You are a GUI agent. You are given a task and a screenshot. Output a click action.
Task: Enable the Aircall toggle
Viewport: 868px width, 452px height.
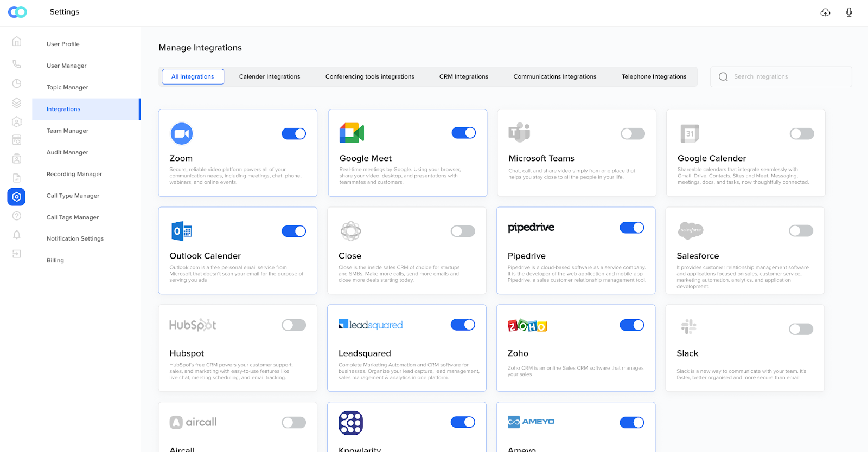click(x=294, y=422)
